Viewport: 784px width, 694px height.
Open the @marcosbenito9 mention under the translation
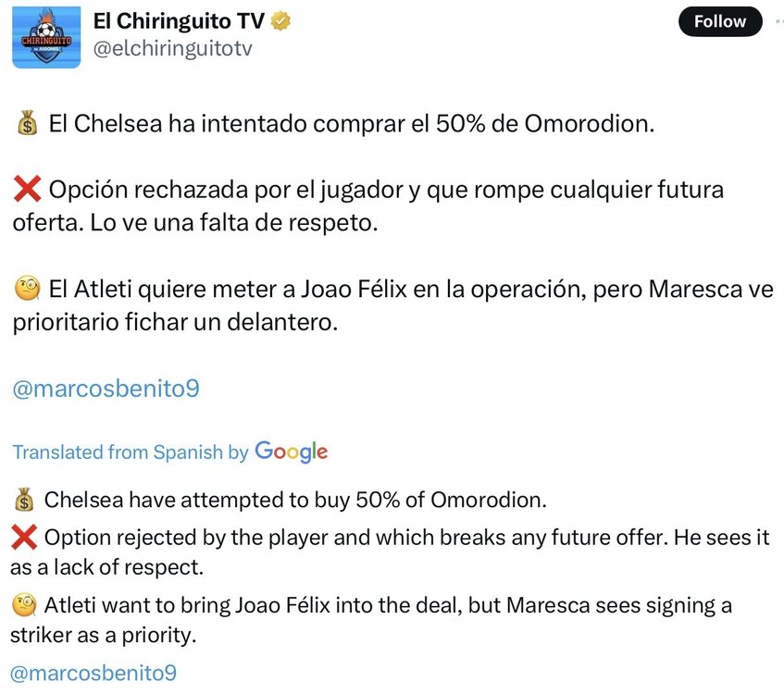pos(93,673)
